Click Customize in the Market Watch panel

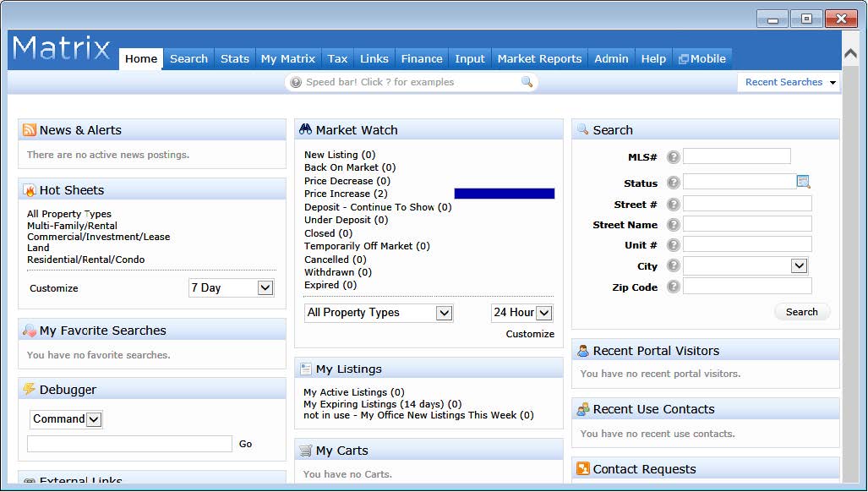tap(530, 334)
